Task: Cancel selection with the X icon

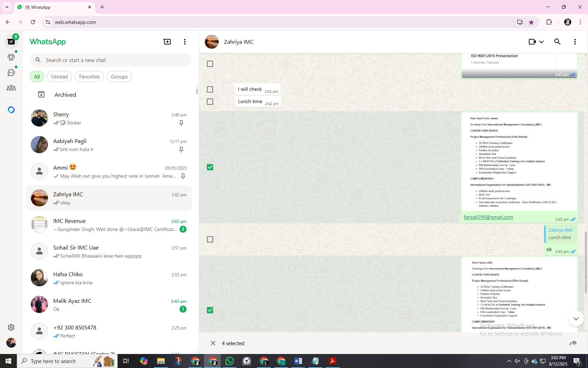Action: click(x=213, y=343)
